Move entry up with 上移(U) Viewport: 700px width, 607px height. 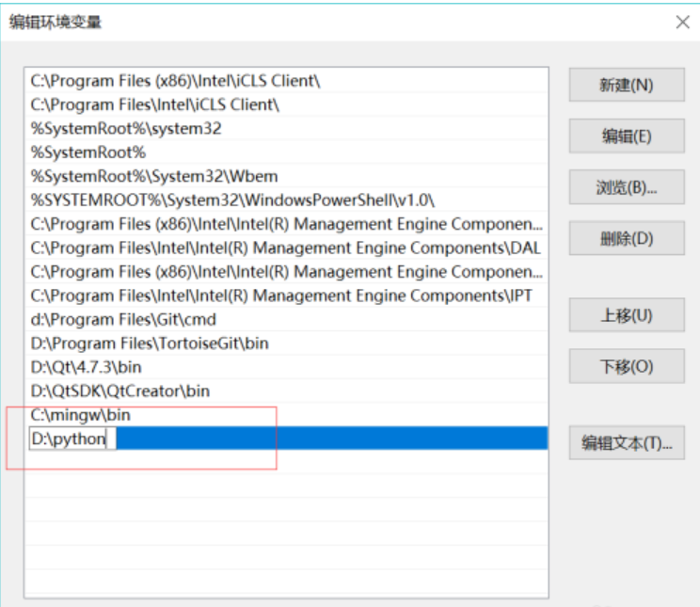pos(626,314)
